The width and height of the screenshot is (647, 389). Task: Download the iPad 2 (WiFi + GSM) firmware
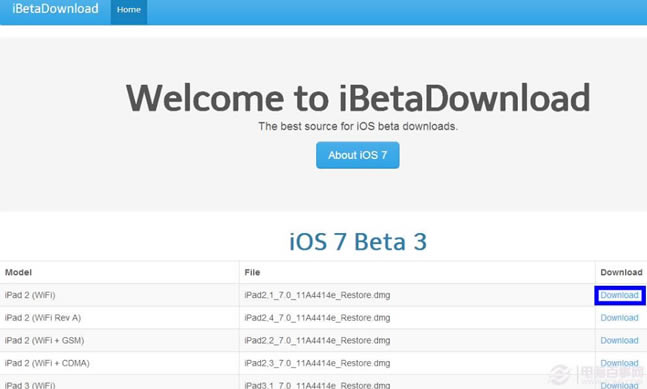pos(619,341)
